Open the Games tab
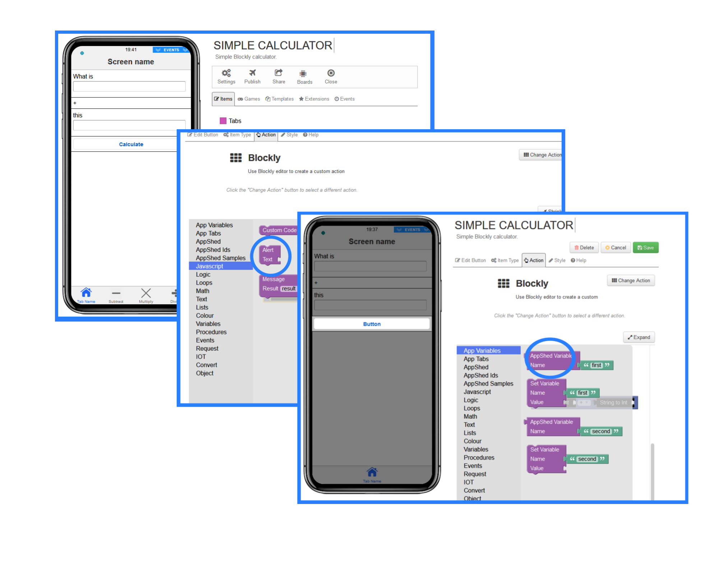Viewport: 728px width, 565px height. coord(249,99)
